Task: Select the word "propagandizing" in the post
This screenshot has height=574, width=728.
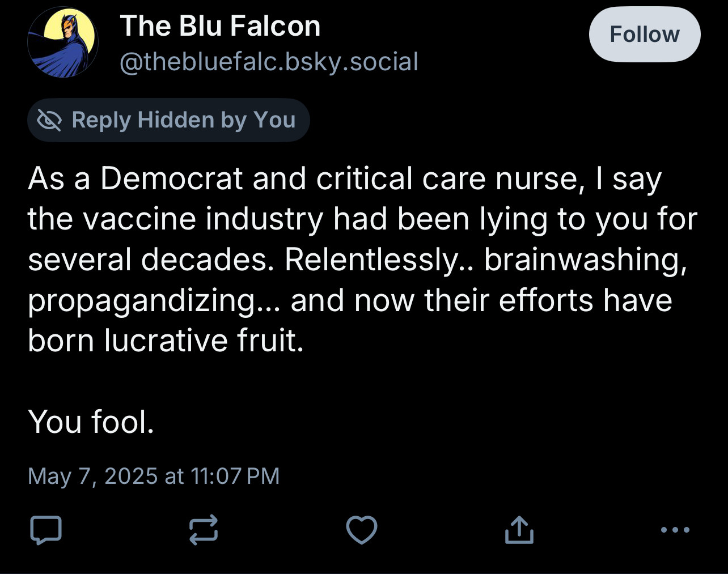Action: click(x=142, y=301)
